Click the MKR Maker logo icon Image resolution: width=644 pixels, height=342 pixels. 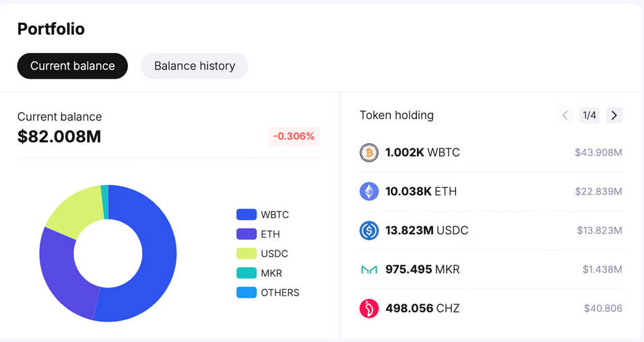click(x=369, y=270)
